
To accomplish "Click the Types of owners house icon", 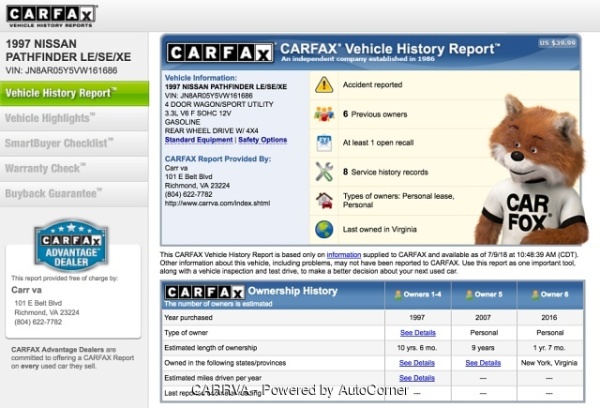I will coord(324,200).
